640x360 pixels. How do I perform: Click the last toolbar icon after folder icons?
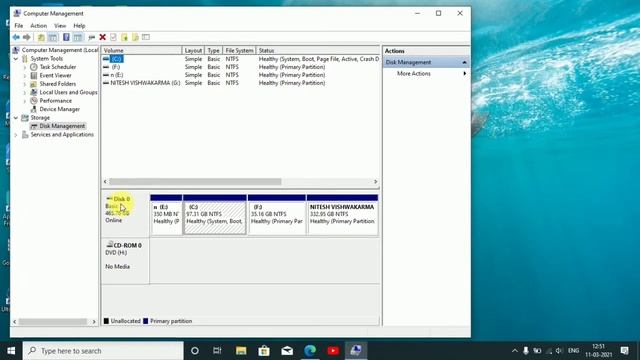click(146, 37)
